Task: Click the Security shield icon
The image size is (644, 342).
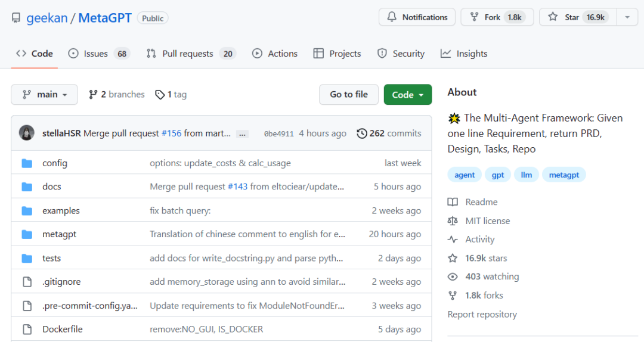Action: 382,54
